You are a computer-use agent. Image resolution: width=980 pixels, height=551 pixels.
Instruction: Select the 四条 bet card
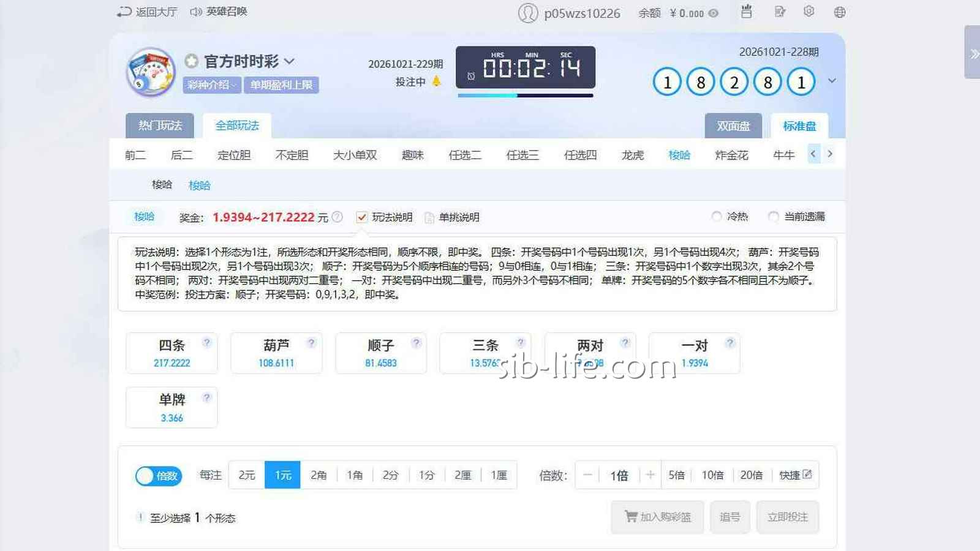pyautogui.click(x=171, y=353)
